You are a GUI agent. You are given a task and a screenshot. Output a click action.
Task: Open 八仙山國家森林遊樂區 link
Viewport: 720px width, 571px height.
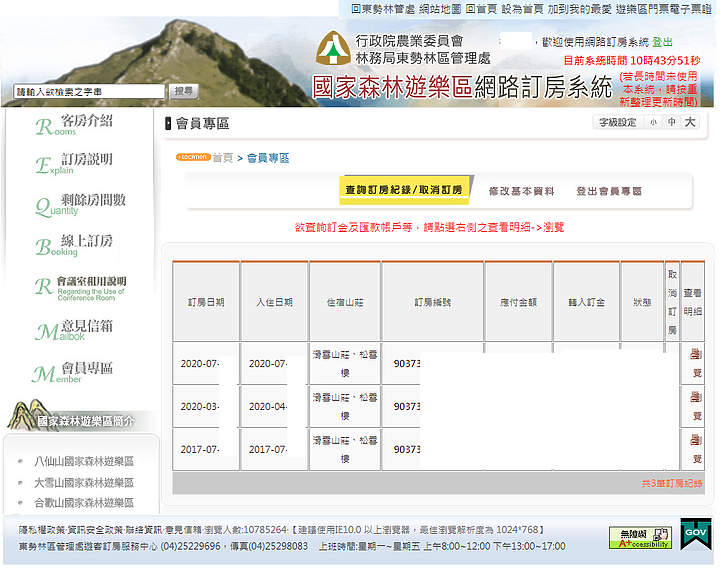84,461
